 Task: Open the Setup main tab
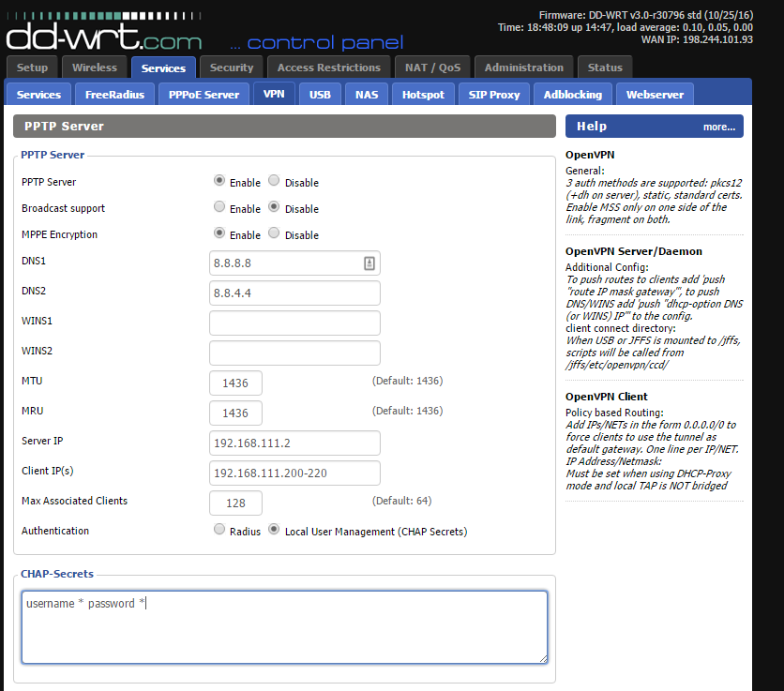tap(33, 68)
